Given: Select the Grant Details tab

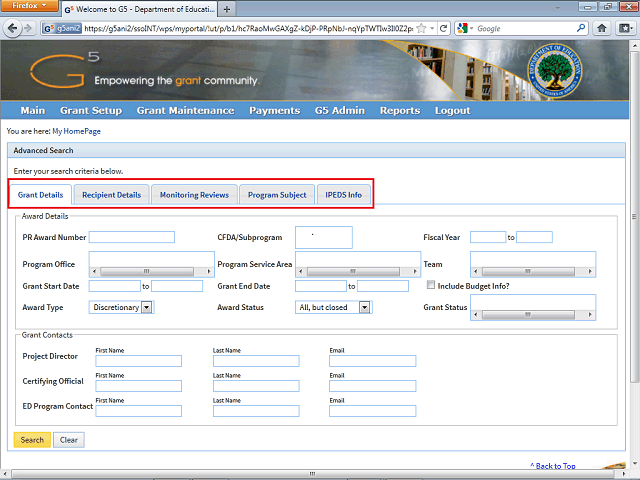Looking at the screenshot, I should 40,195.
